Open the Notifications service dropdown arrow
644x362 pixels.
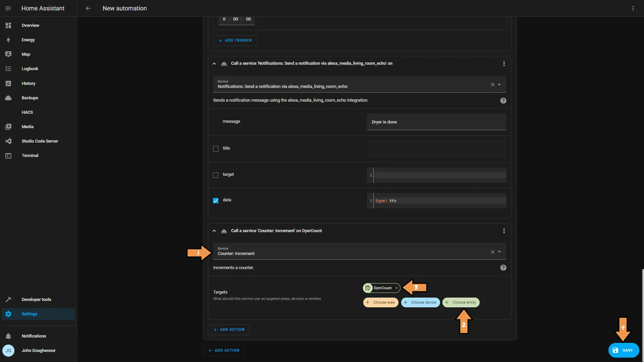[x=499, y=85]
